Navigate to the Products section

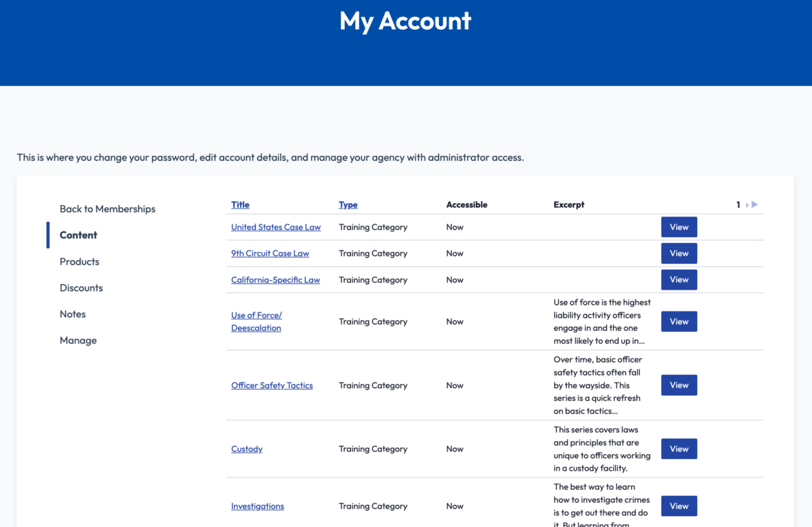[79, 261]
